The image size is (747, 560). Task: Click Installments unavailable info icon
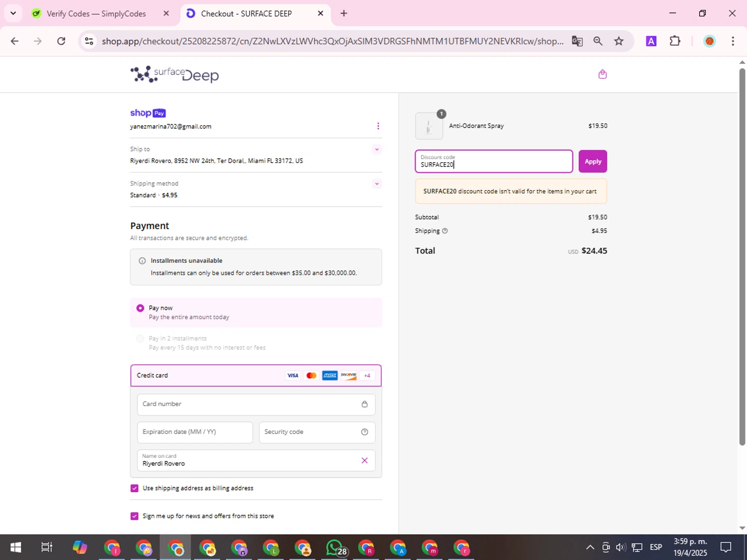(142, 261)
